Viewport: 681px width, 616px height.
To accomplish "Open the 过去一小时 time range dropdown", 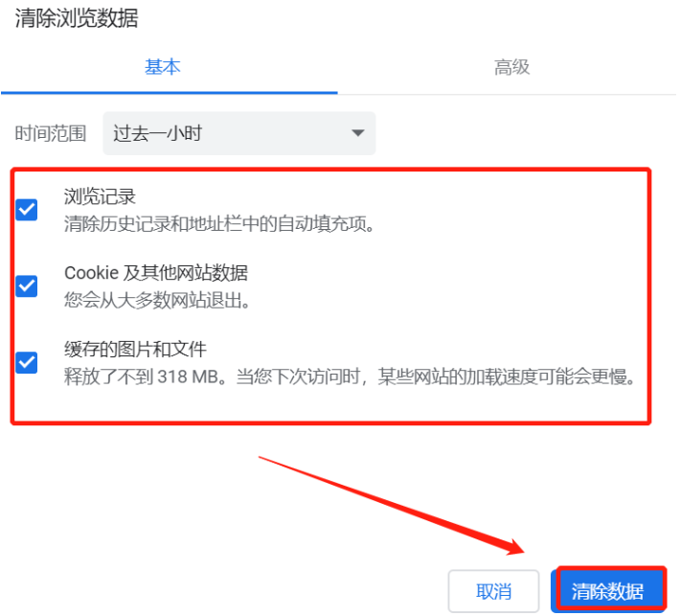I will [x=239, y=133].
